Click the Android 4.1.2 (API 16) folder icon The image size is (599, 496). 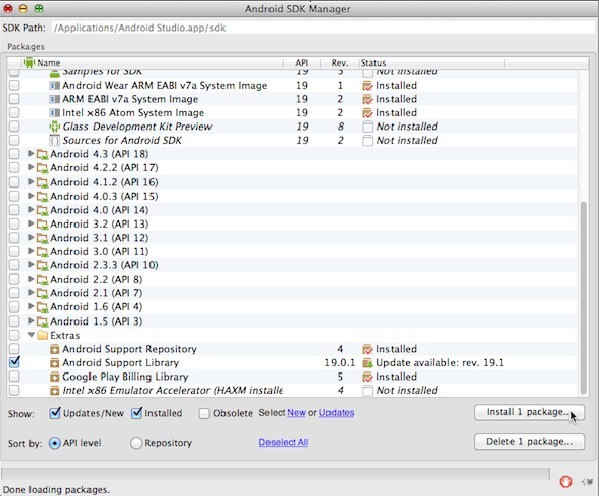pyautogui.click(x=42, y=182)
